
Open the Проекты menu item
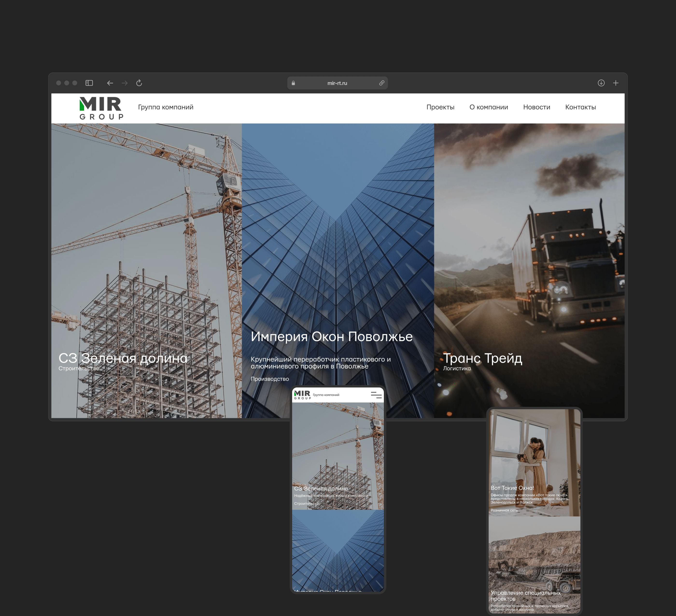440,107
